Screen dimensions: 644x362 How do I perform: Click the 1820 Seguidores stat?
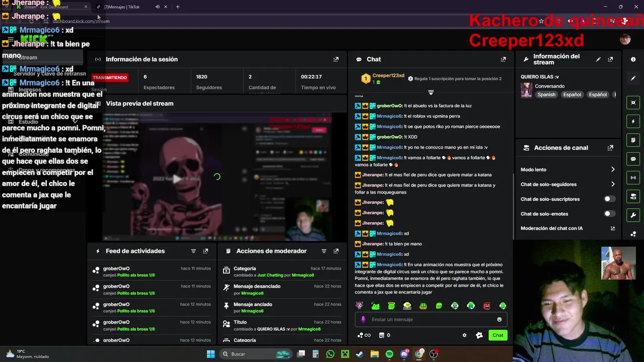click(x=208, y=82)
